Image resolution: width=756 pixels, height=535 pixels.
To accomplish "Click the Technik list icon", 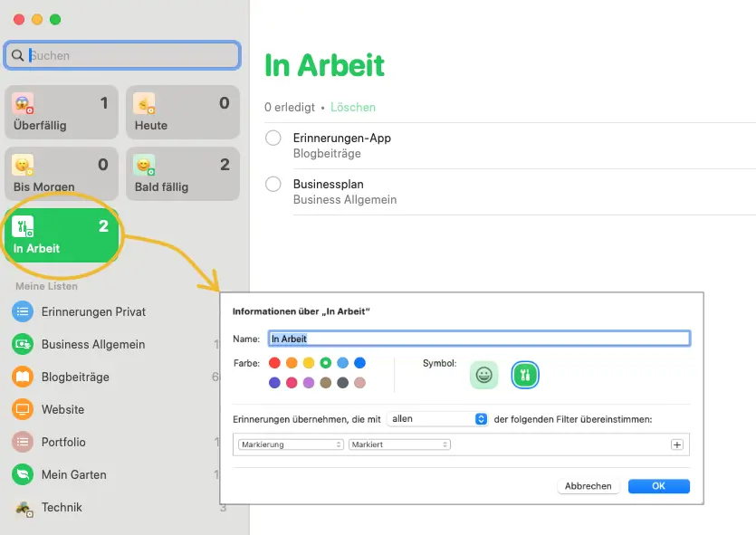I will pos(23,507).
